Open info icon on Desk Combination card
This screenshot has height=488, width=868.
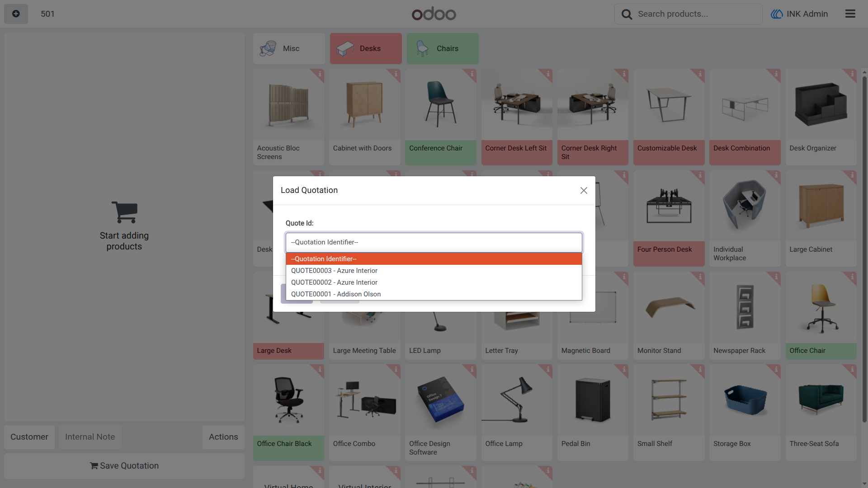tap(776, 74)
